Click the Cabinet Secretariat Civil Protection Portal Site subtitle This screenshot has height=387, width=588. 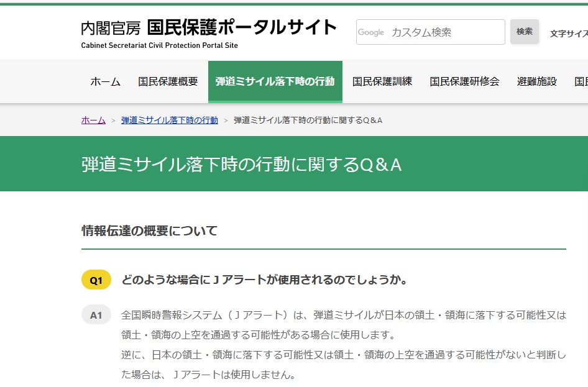(159, 45)
